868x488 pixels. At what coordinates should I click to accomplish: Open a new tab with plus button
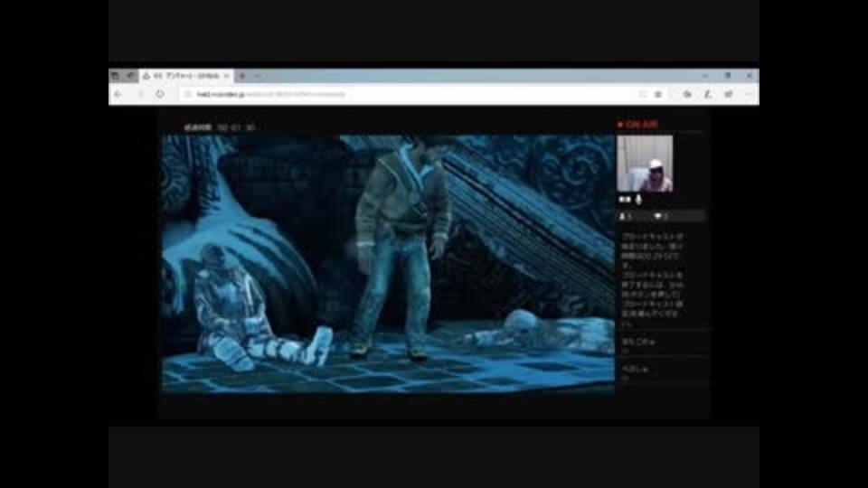242,76
